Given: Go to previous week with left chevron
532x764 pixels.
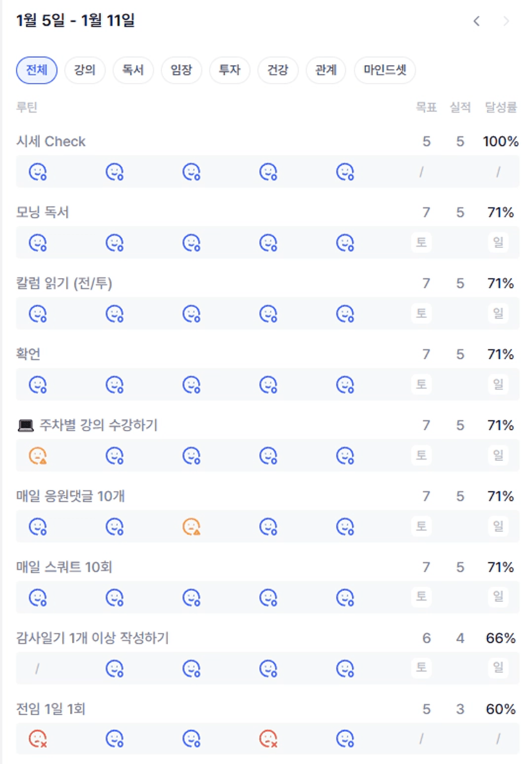Looking at the screenshot, I should click(x=477, y=21).
